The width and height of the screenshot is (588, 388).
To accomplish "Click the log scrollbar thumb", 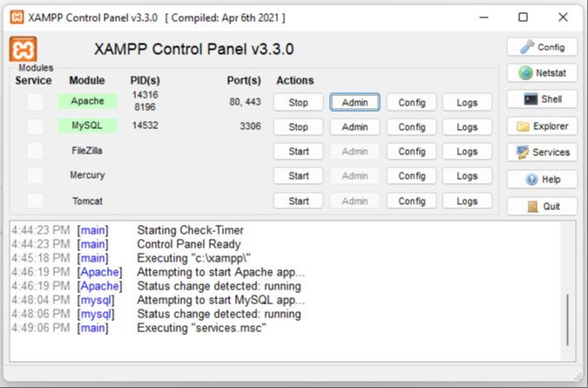I will pyautogui.click(x=568, y=320).
